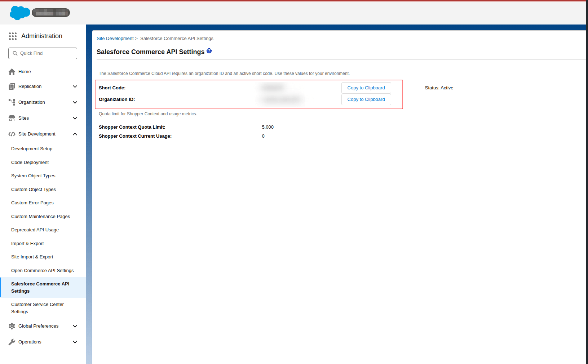This screenshot has height=364, width=588.
Task: Collapse the Site Development section
Action: coord(75,134)
